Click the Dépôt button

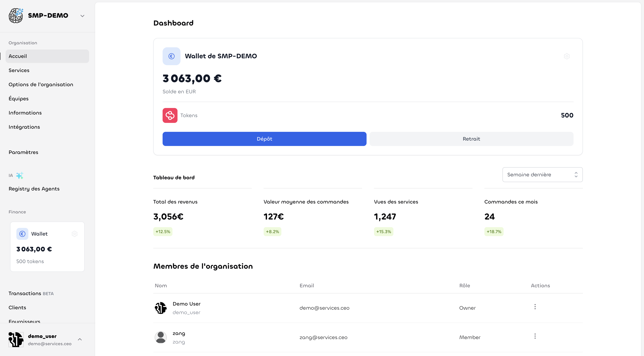(264, 139)
